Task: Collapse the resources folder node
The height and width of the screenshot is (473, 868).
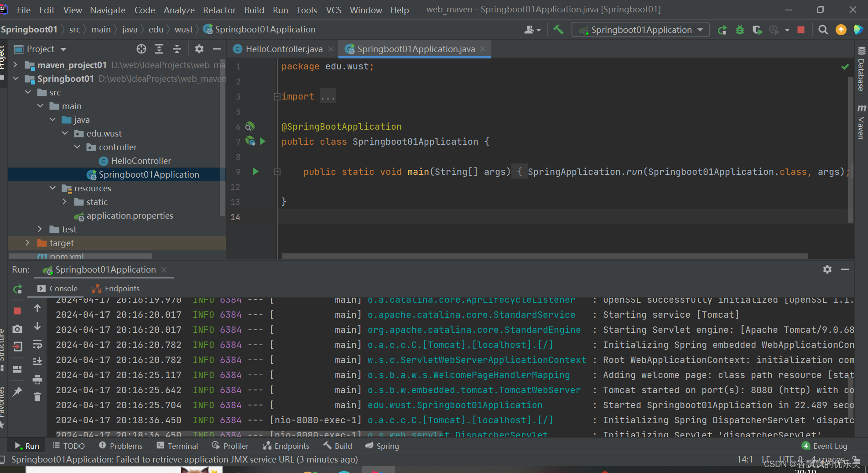Action: [53, 188]
